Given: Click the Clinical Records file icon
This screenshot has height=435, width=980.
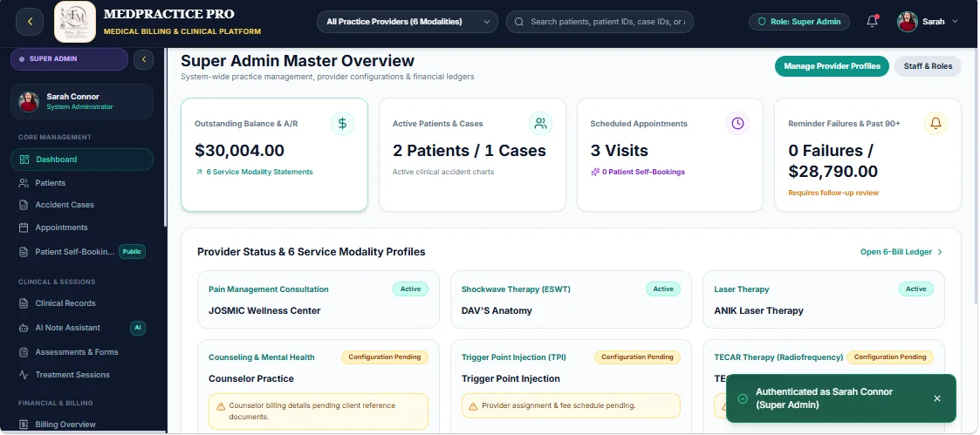Looking at the screenshot, I should [x=24, y=303].
